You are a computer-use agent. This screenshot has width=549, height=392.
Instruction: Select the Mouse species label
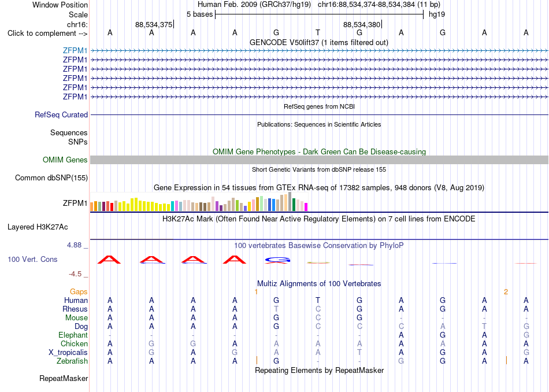click(x=76, y=318)
